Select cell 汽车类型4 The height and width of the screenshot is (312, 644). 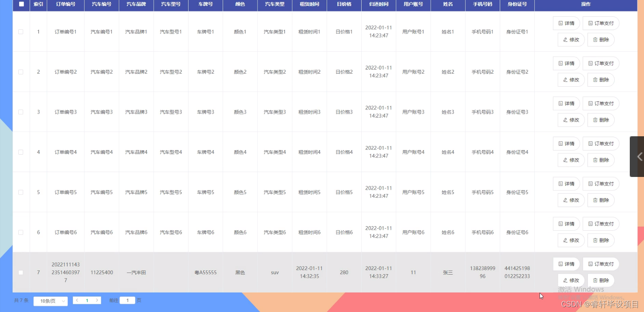[275, 152]
